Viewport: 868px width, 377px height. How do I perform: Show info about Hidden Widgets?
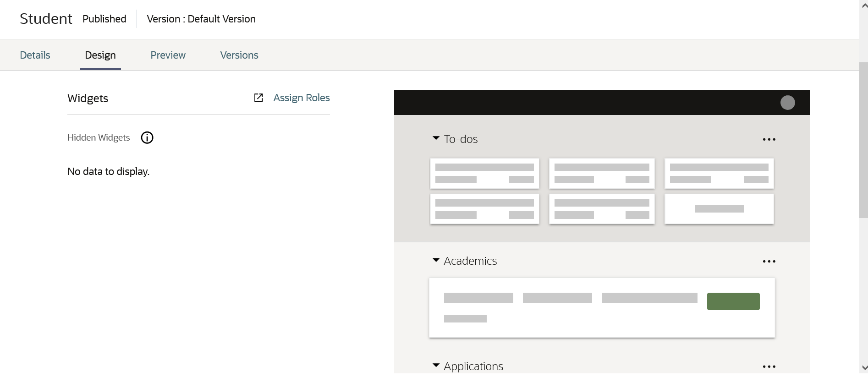147,137
